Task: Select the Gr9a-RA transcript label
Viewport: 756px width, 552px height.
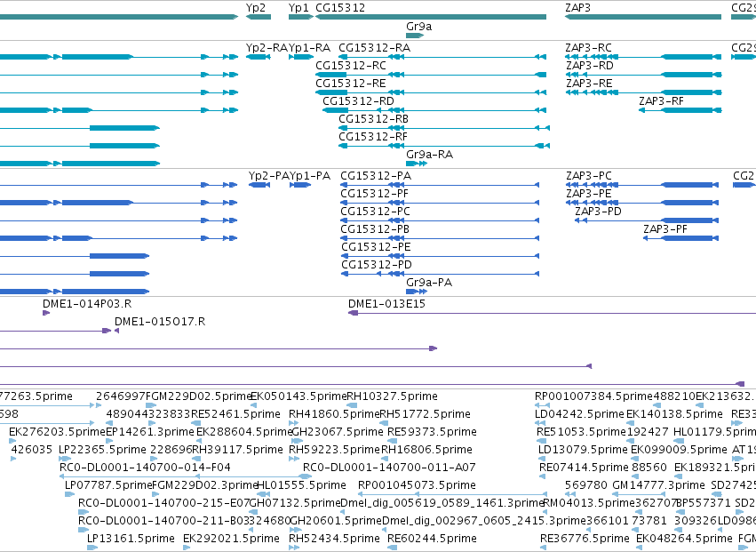Action: pos(430,155)
